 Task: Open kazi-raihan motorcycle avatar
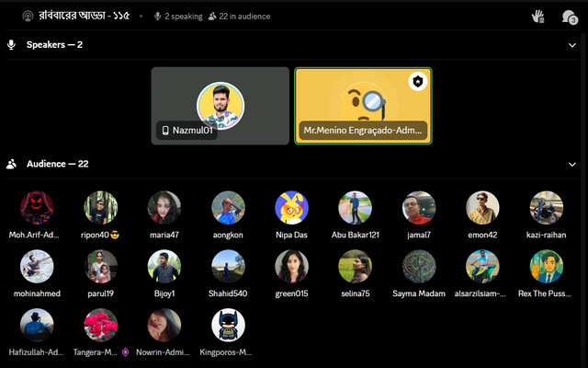[x=547, y=208]
